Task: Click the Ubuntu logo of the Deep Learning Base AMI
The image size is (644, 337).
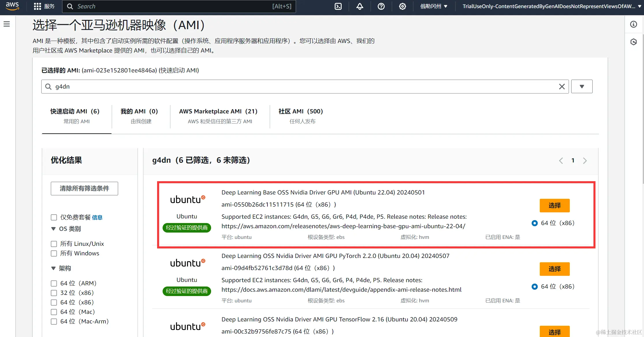Action: tap(187, 199)
